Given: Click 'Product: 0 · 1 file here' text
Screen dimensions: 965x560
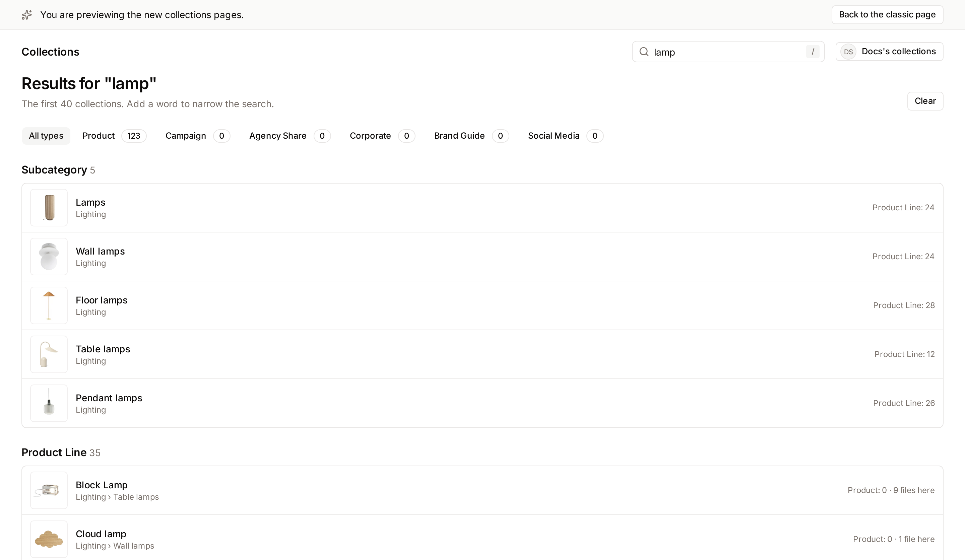Looking at the screenshot, I should pos(894,539).
